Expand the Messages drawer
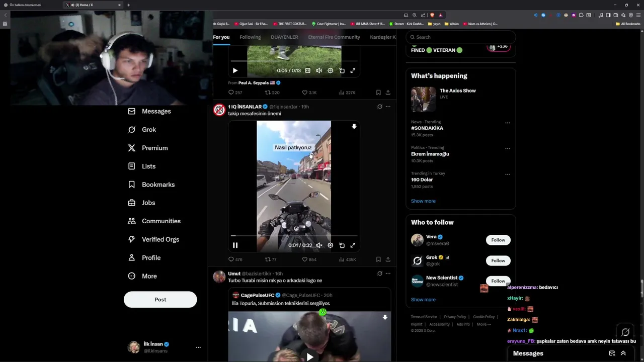This screenshot has height=362, width=644. click(623, 353)
